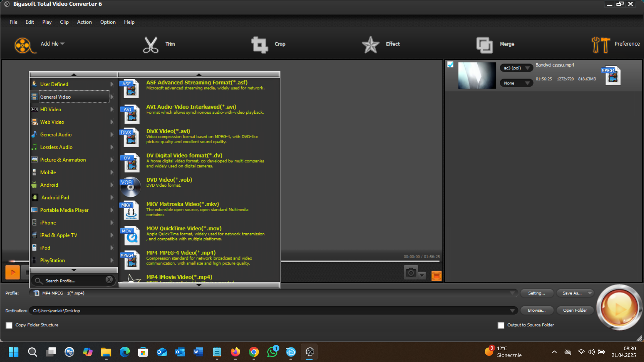Open the Edit menu
This screenshot has width=644, height=362.
30,22
